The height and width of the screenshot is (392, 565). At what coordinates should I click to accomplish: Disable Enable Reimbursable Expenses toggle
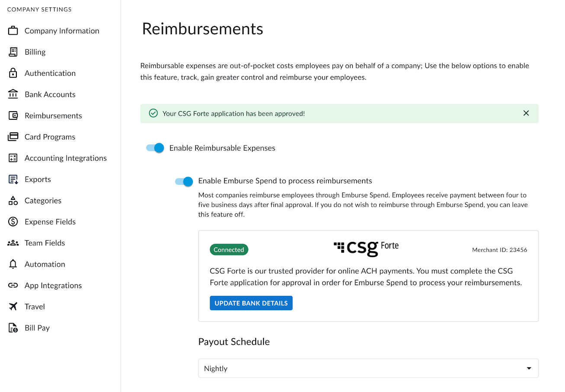coord(154,148)
